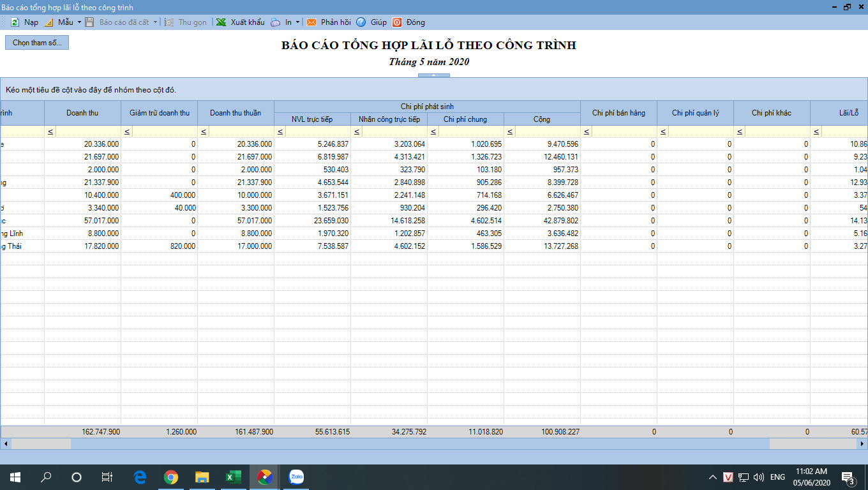Collapse the report header panel arrow
Image resolution: width=868 pixels, height=490 pixels.
point(433,75)
